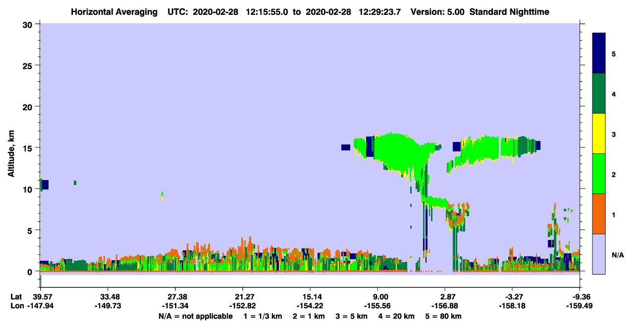This screenshot has height=330, width=644.
Task: Click the 'Lat' row label
Action: pyautogui.click(x=16, y=296)
